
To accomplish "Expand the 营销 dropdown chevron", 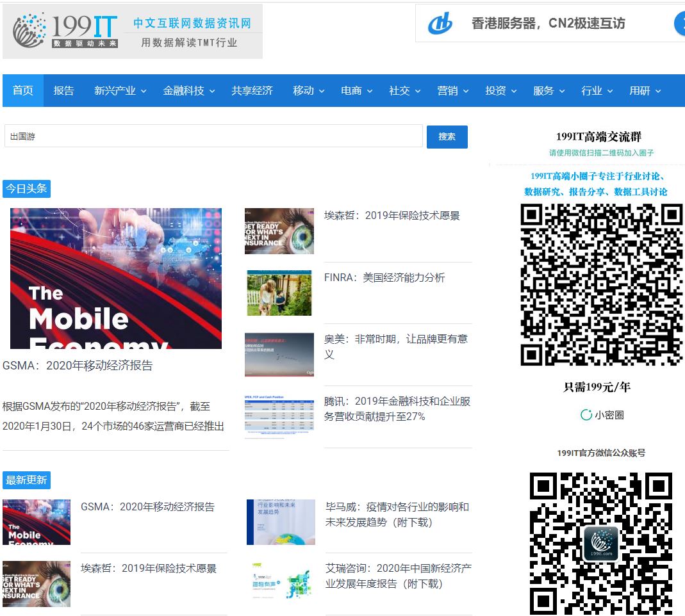I will pyautogui.click(x=466, y=91).
